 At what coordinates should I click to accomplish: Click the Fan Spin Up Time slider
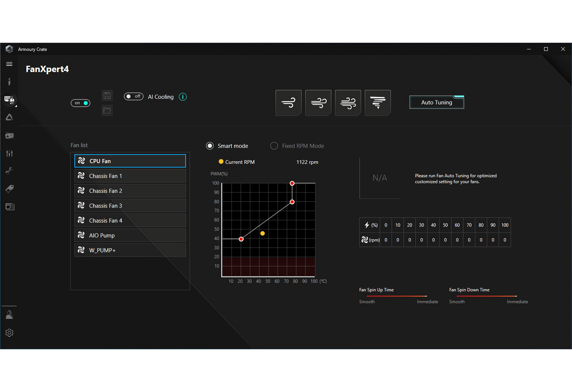[x=397, y=296]
